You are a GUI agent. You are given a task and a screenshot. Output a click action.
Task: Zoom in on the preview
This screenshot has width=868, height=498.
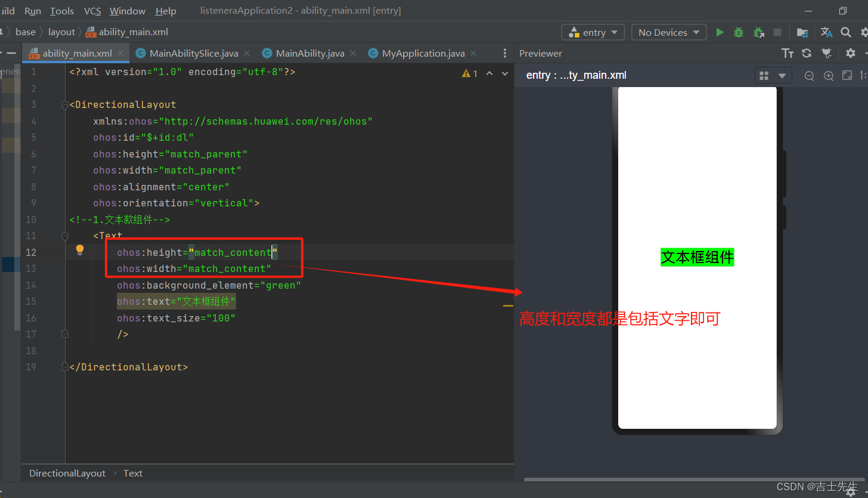pos(828,76)
